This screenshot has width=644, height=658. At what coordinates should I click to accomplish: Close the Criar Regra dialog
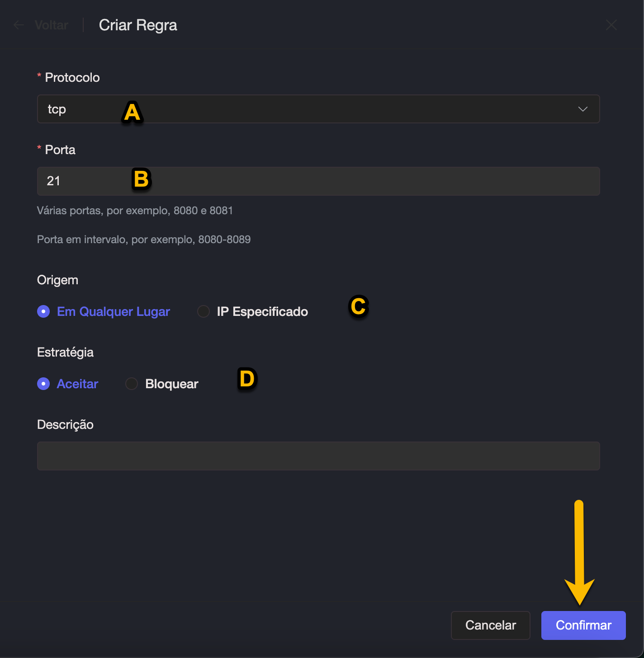click(x=611, y=25)
